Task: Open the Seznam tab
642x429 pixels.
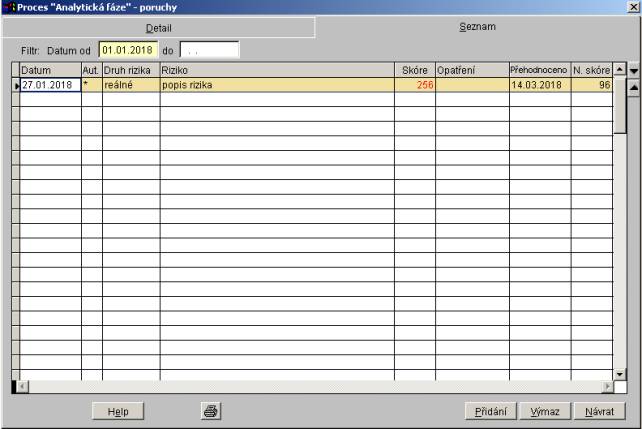Action: pyautogui.click(x=477, y=27)
